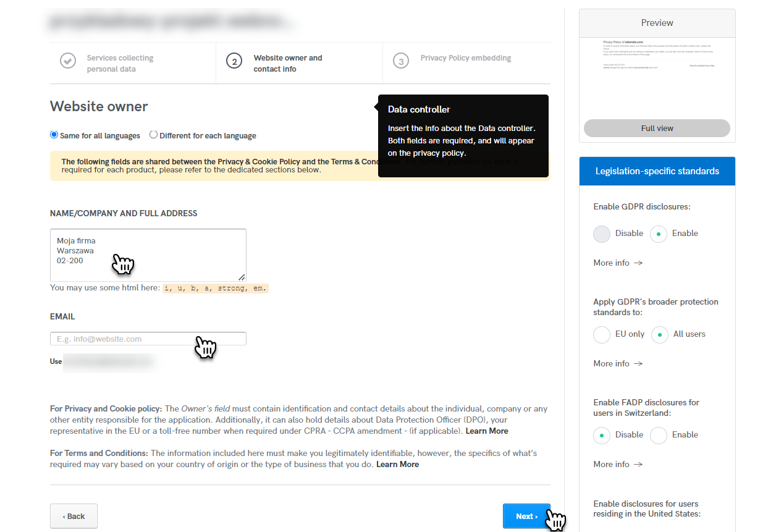This screenshot has height=532, width=776.
Task: Click the privacy policy preview thumbnail
Action: point(657,77)
